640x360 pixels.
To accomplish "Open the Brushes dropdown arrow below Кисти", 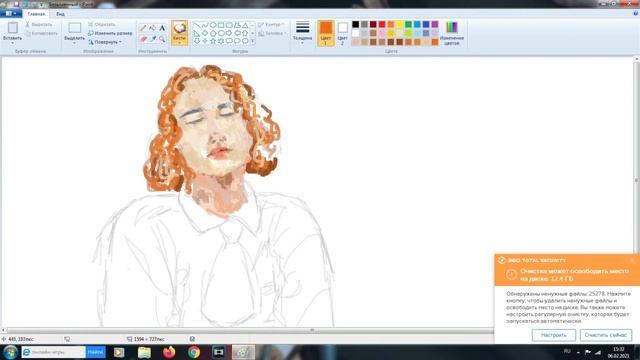I will 179,43.
